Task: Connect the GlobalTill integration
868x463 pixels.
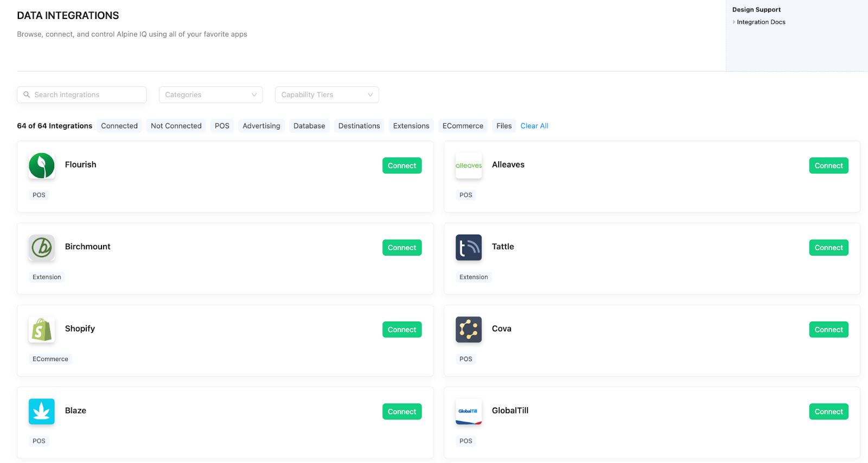Action: coord(829,411)
